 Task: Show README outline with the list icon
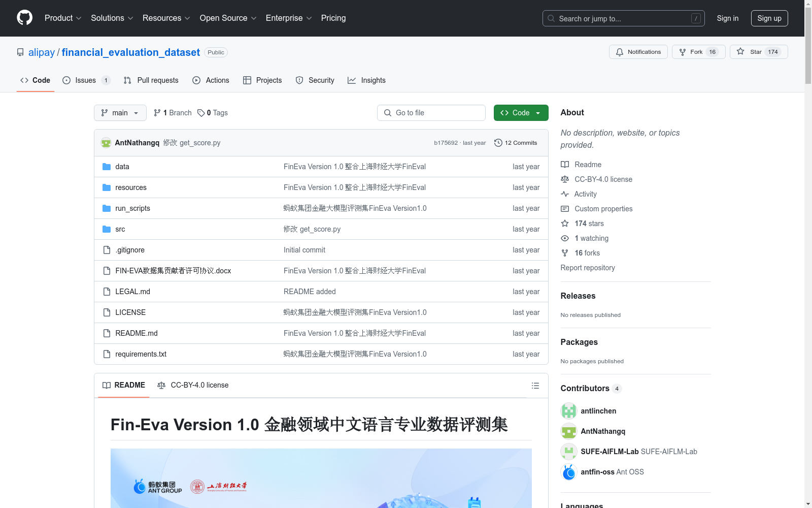535,386
